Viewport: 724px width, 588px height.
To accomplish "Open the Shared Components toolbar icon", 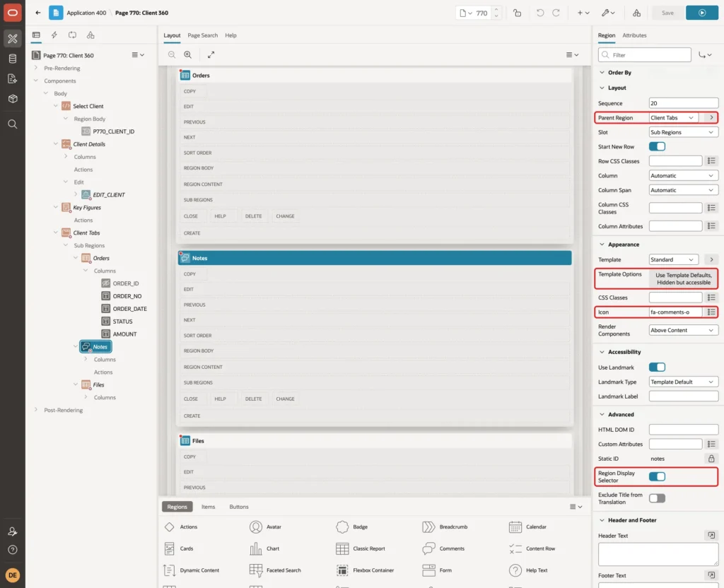I will (637, 13).
